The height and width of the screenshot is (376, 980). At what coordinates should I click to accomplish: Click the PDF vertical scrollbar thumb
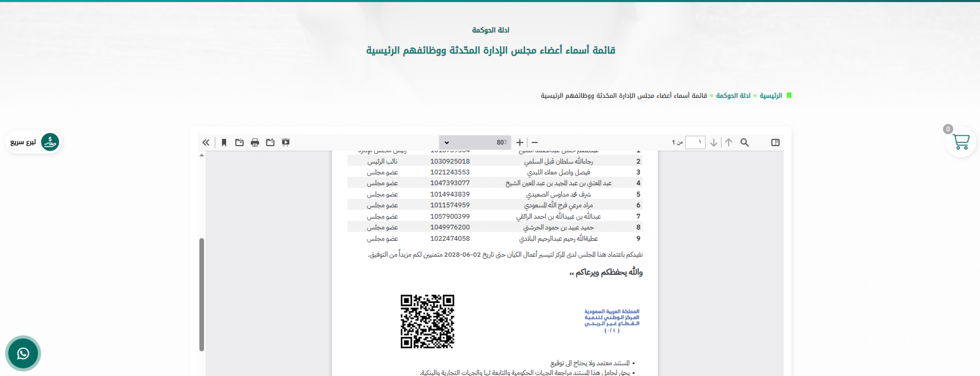tap(202, 295)
